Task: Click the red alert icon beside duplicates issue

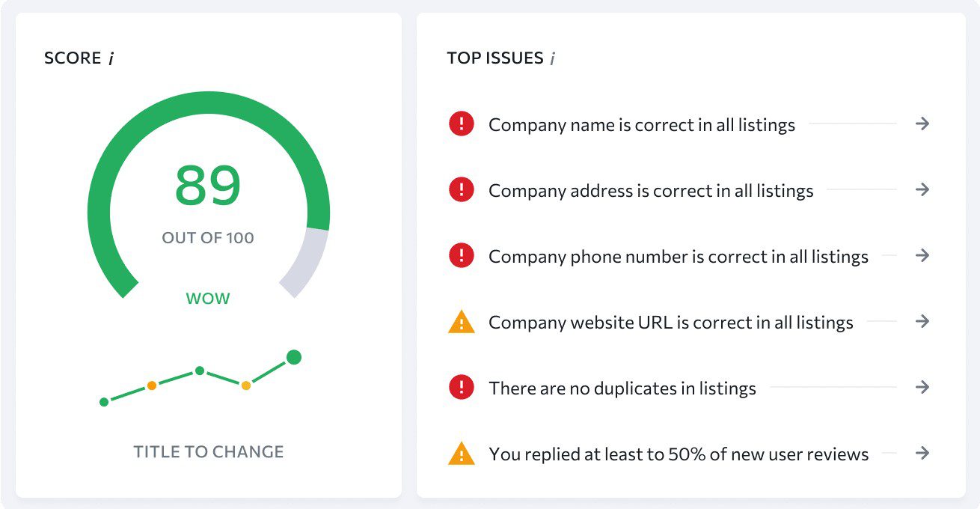Action: (462, 388)
